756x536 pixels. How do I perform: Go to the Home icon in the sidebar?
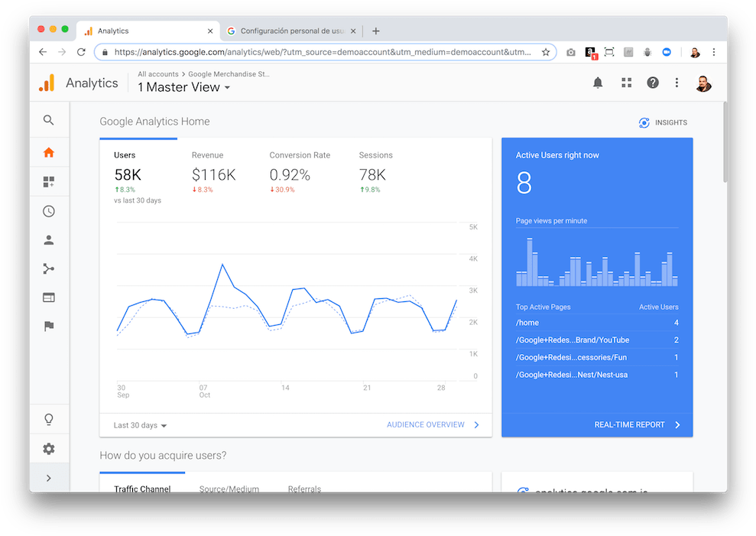(x=49, y=152)
